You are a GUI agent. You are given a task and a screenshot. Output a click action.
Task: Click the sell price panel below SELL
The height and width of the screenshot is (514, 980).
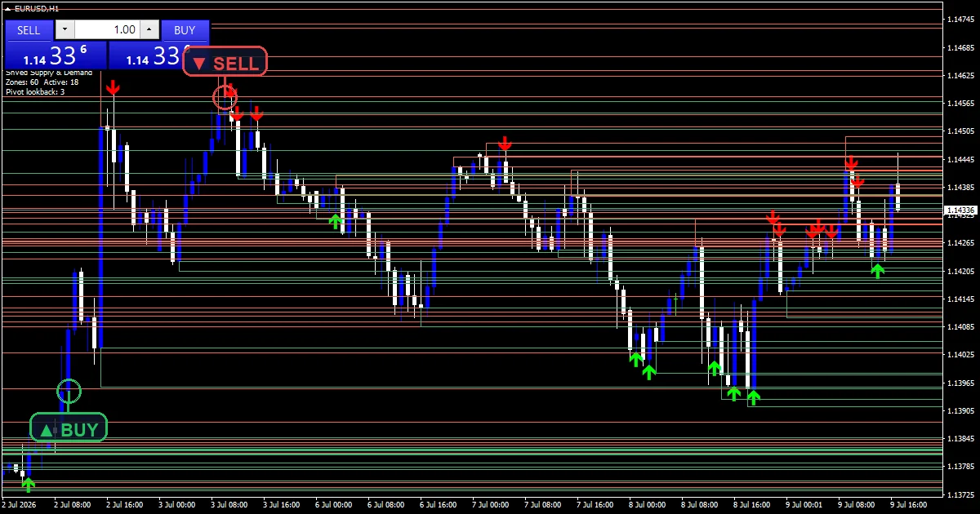56,55
